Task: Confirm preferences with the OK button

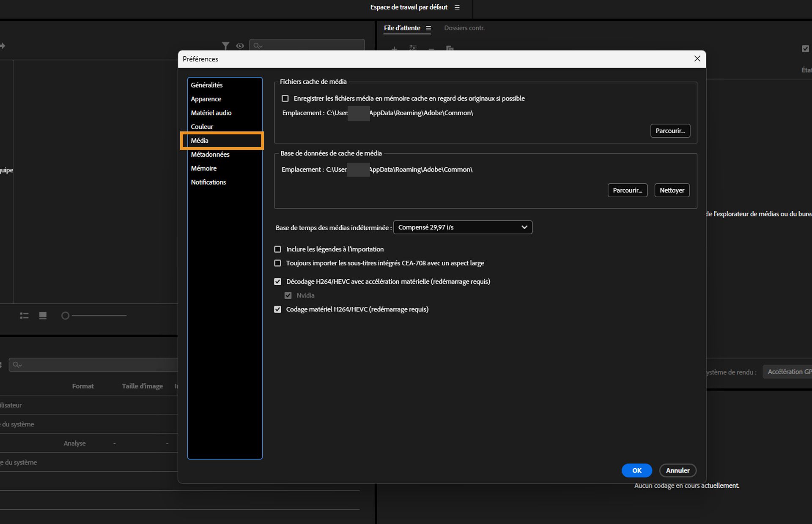Action: click(x=636, y=470)
